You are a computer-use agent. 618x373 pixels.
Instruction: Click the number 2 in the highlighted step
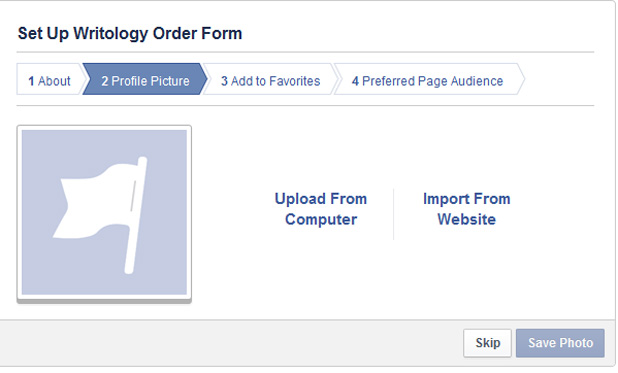click(x=104, y=81)
